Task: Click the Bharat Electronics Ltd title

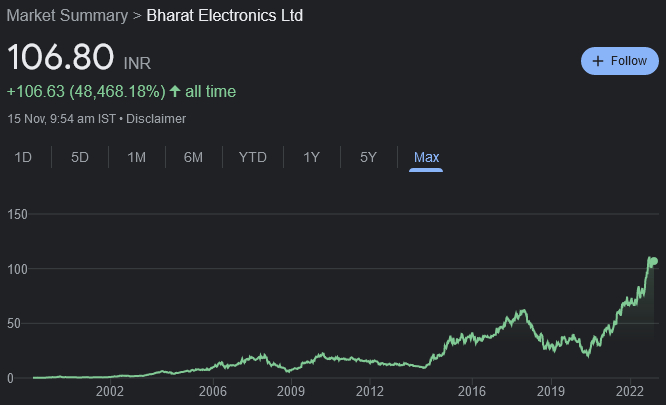Action: [225, 16]
